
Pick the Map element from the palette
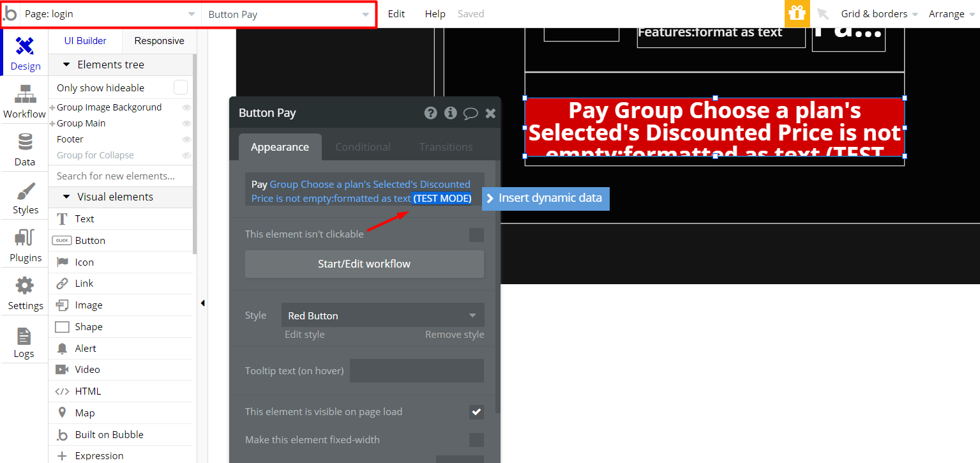121,413
